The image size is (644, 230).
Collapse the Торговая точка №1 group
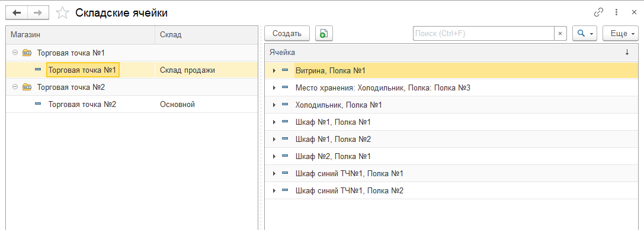point(15,53)
